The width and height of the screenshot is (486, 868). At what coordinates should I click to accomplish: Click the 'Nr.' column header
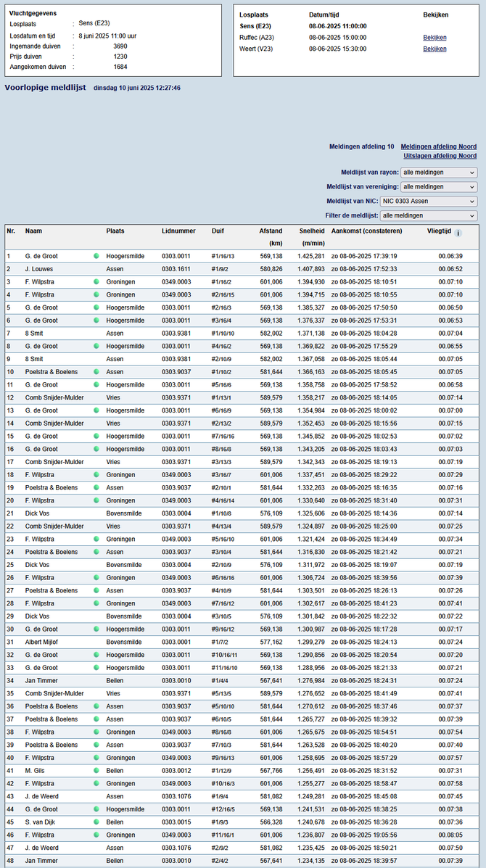click(x=10, y=231)
